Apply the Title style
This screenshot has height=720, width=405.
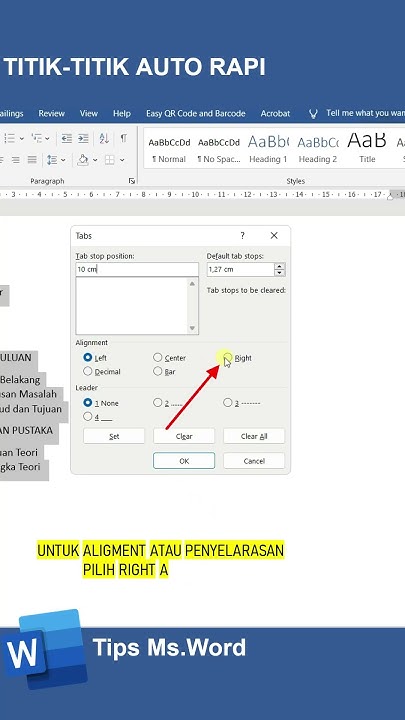coord(367,150)
